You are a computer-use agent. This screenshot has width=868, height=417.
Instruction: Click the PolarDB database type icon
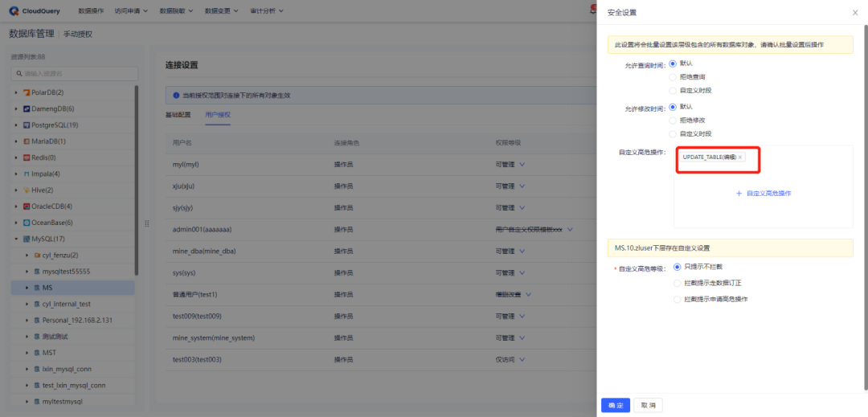[26, 92]
